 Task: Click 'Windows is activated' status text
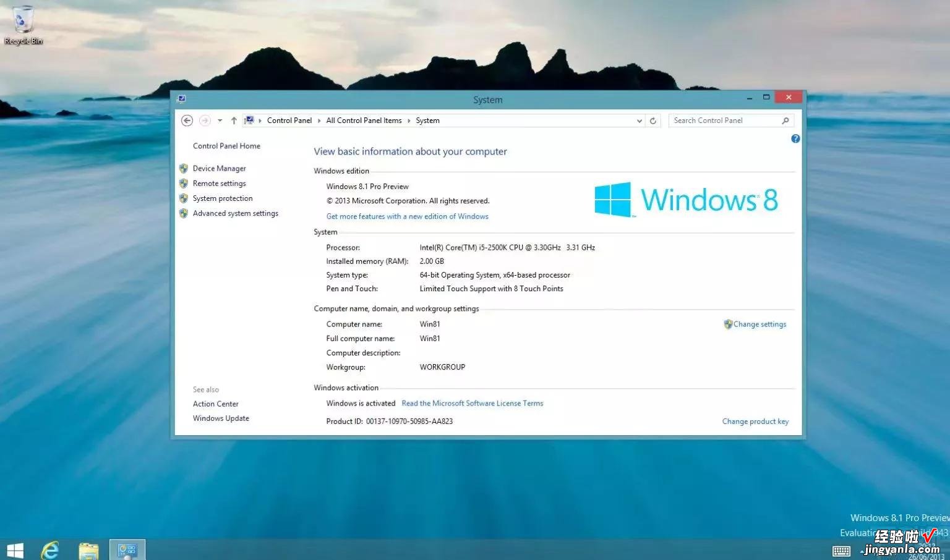[361, 403]
